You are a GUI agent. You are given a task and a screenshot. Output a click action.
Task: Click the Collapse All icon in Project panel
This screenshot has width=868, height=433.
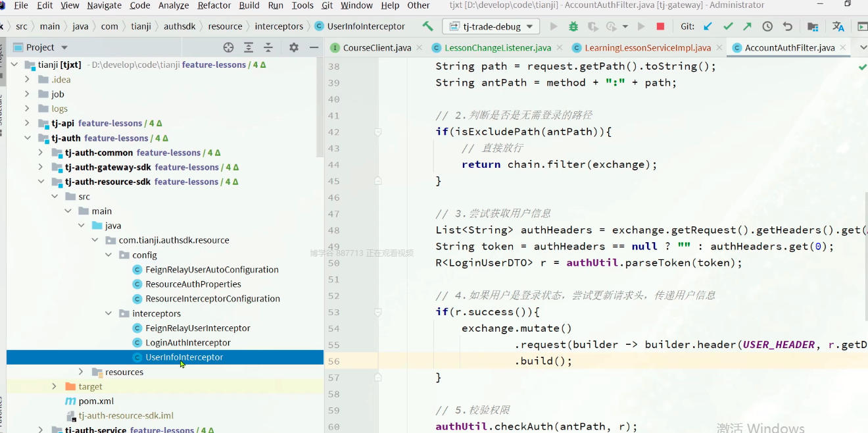pos(268,47)
